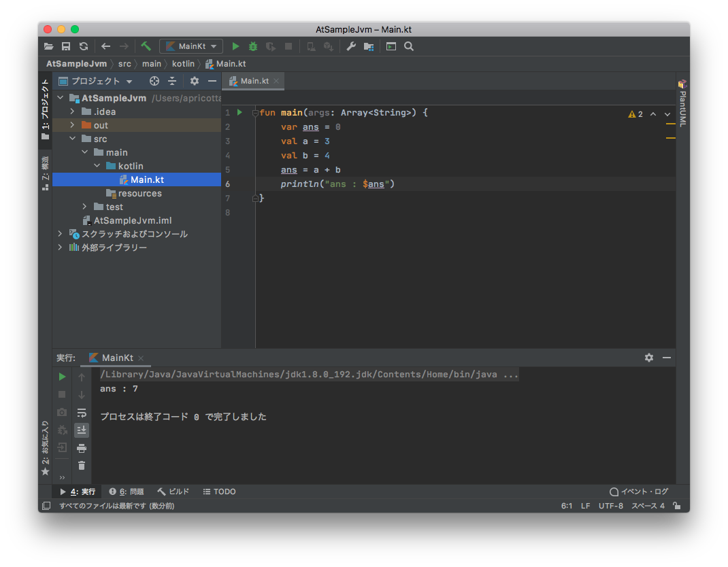Click the Synchronize refresh icon in toolbar
Image resolution: width=728 pixels, height=567 pixels.
click(84, 46)
